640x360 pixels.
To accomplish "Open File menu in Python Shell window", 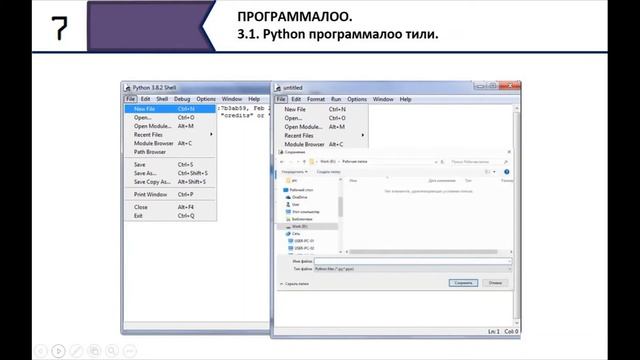I will tap(130, 99).
